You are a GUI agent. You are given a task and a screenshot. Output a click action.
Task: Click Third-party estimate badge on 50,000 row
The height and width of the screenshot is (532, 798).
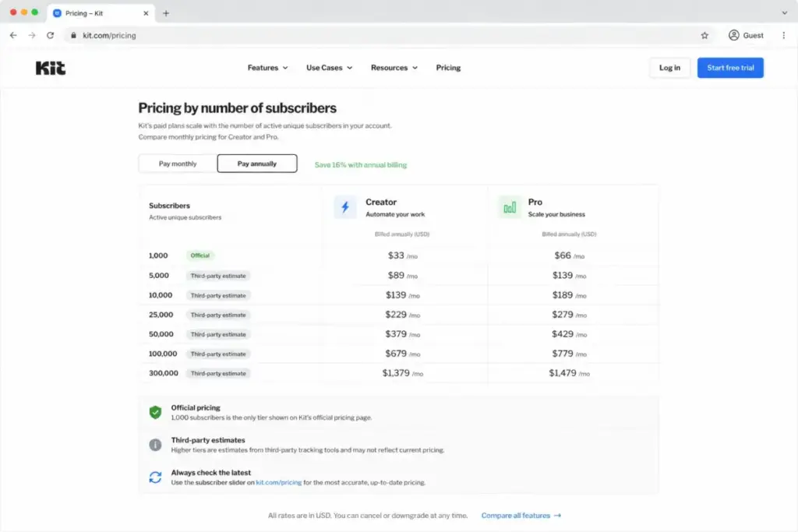tap(218, 334)
